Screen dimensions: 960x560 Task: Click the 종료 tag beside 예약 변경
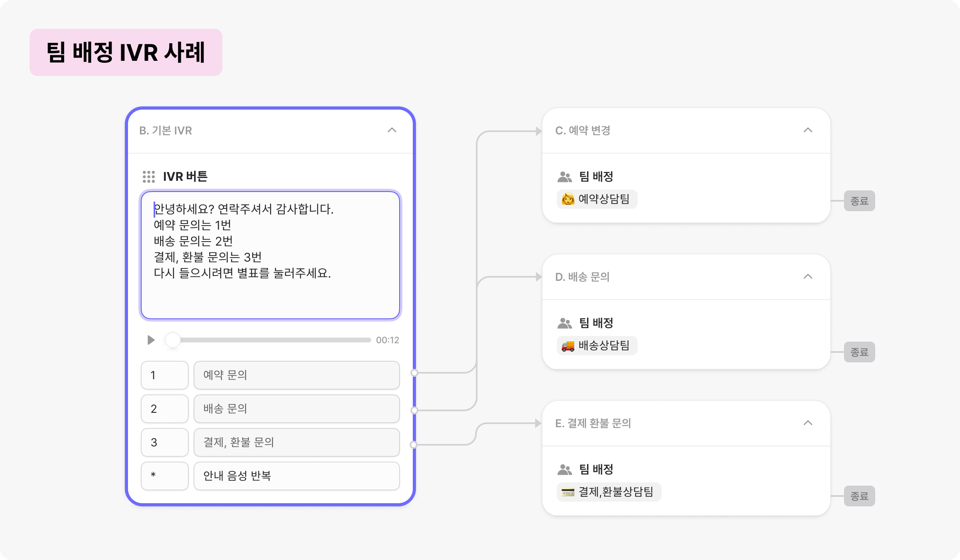click(x=859, y=201)
